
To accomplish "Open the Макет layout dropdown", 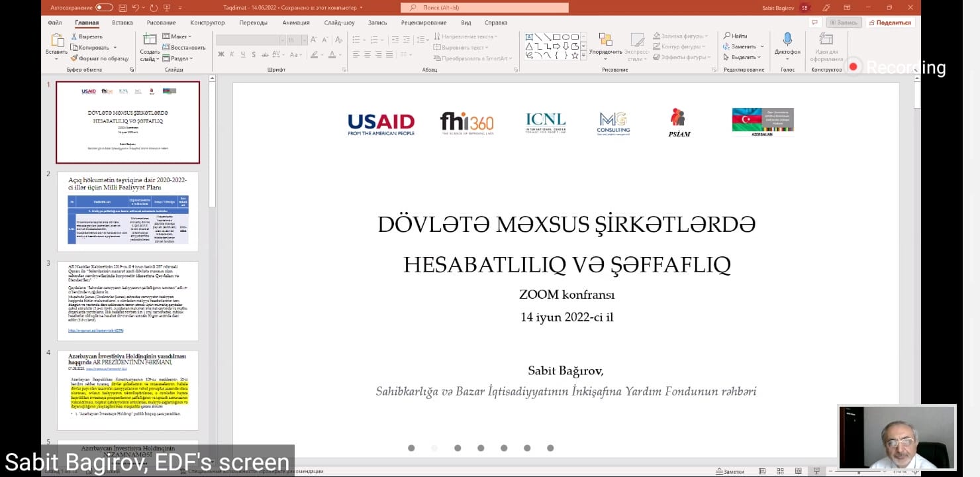I will [x=177, y=36].
